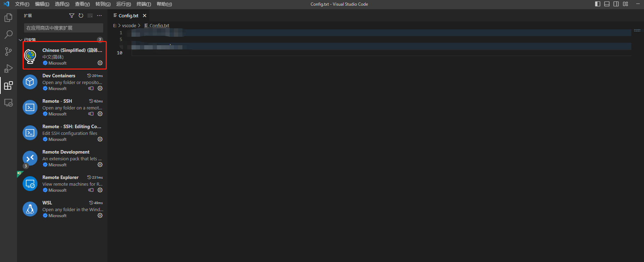Close the Config.txt tab
644x262 pixels.
point(145,16)
